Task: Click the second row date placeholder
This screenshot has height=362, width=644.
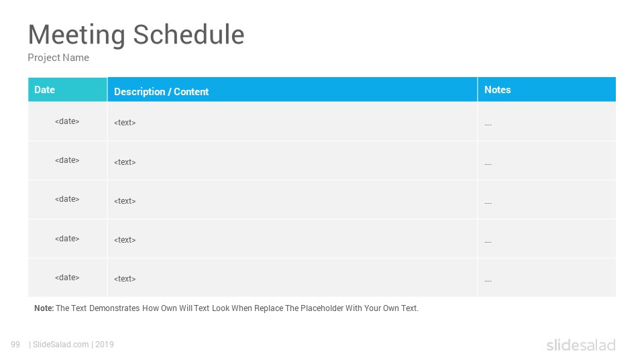Action: coord(67,160)
